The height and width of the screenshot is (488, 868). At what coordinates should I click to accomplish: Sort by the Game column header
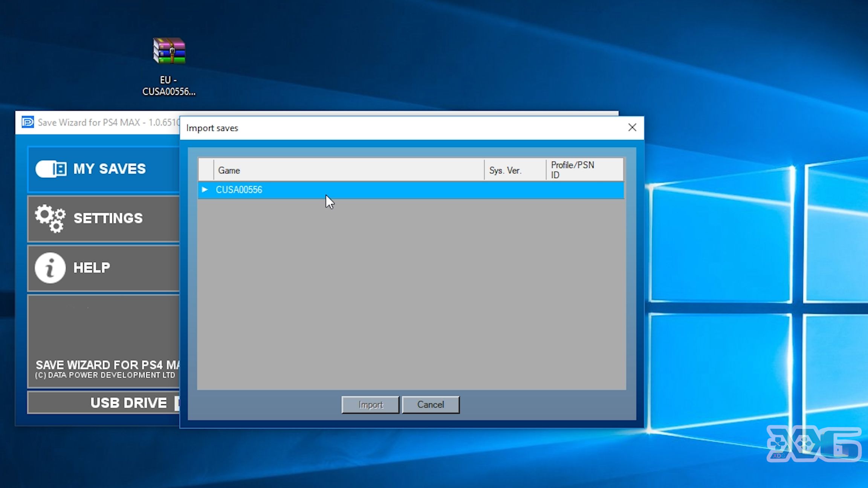pos(349,170)
